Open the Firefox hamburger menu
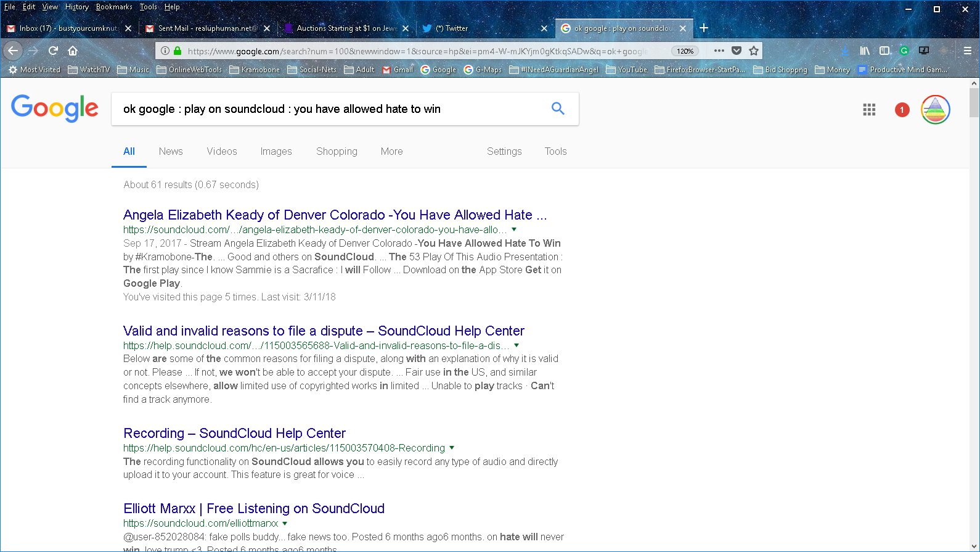 pyautogui.click(x=967, y=51)
